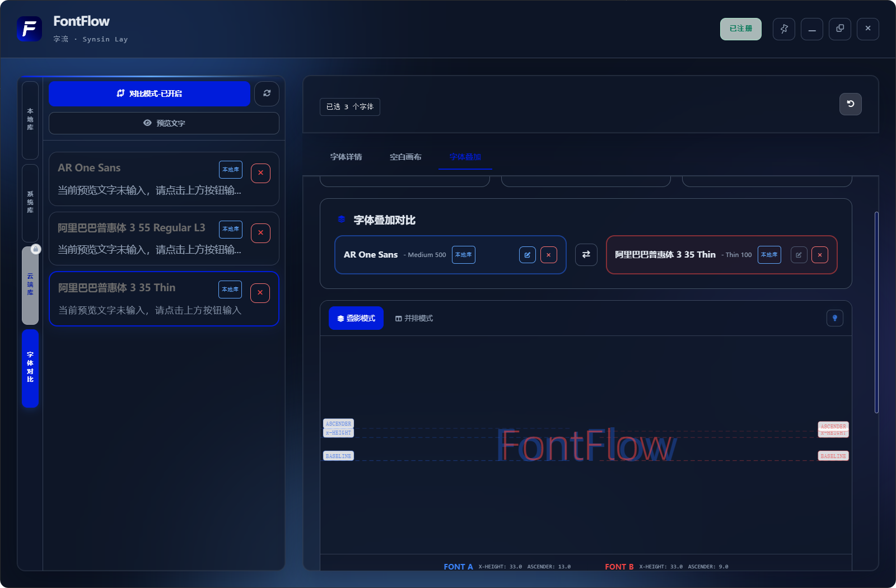
Task: Click the Thin 100 weight label
Action: [x=736, y=255]
